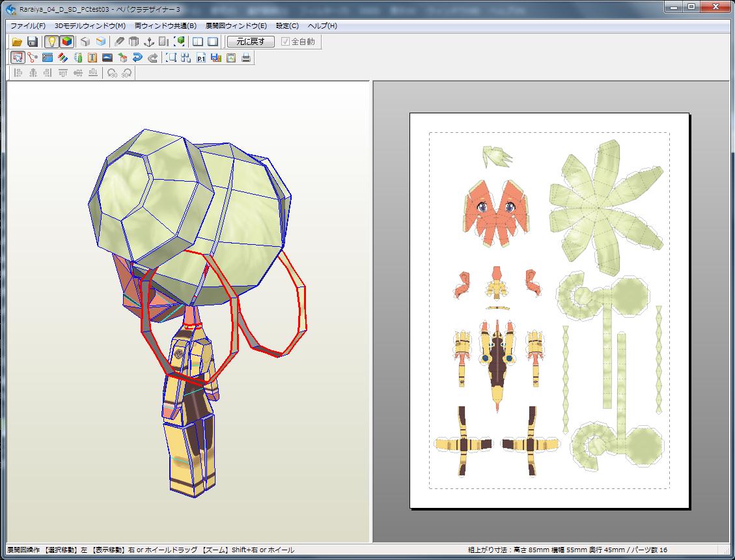Select the green measure distance tool
735x560 pixels.
click(x=78, y=58)
